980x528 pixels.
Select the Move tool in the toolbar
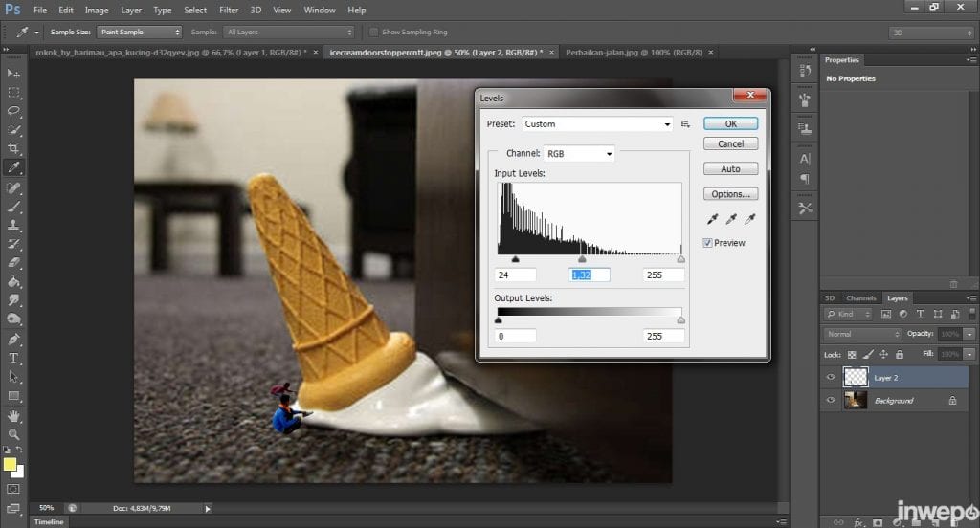point(13,74)
